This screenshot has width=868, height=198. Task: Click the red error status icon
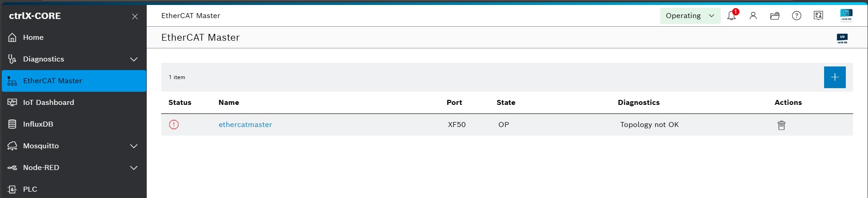[174, 125]
